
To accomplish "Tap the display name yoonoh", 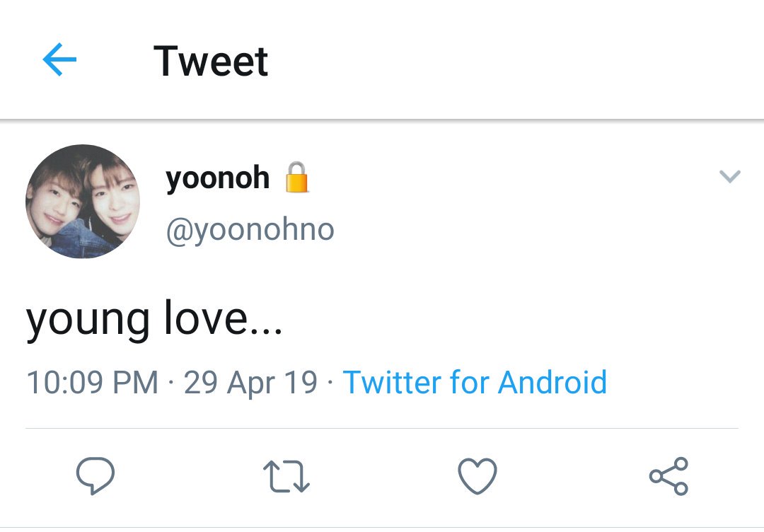I will click(x=217, y=178).
